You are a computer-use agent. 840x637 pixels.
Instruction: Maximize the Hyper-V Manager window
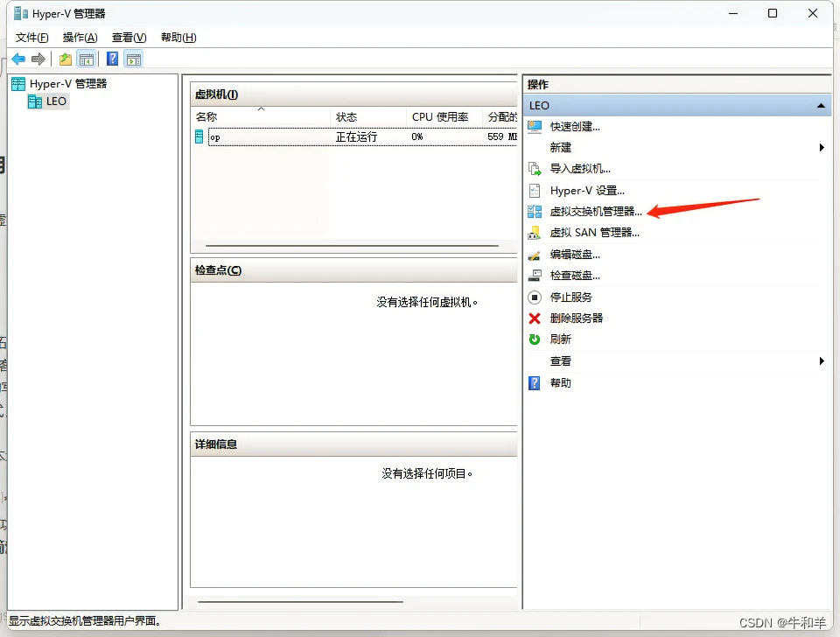(x=773, y=13)
